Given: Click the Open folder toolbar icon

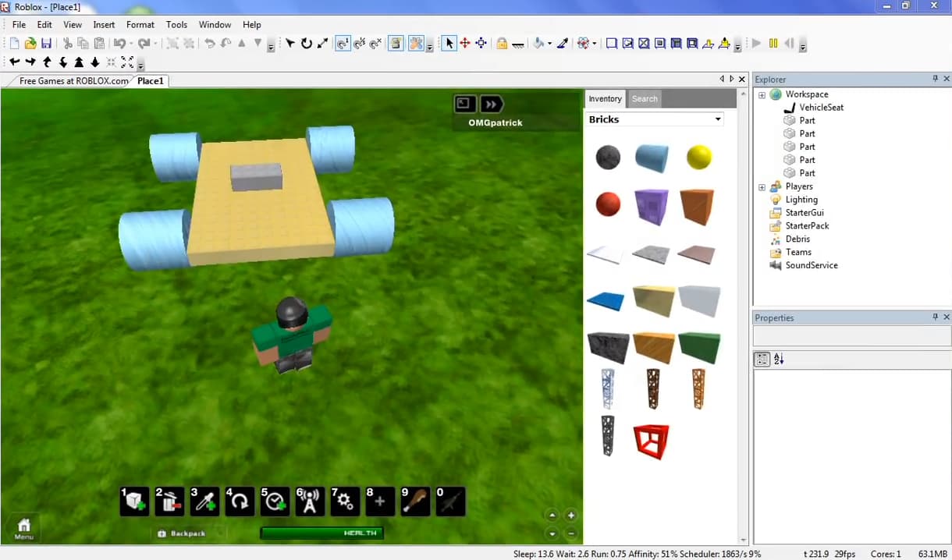Looking at the screenshot, I should pyautogui.click(x=30, y=44).
